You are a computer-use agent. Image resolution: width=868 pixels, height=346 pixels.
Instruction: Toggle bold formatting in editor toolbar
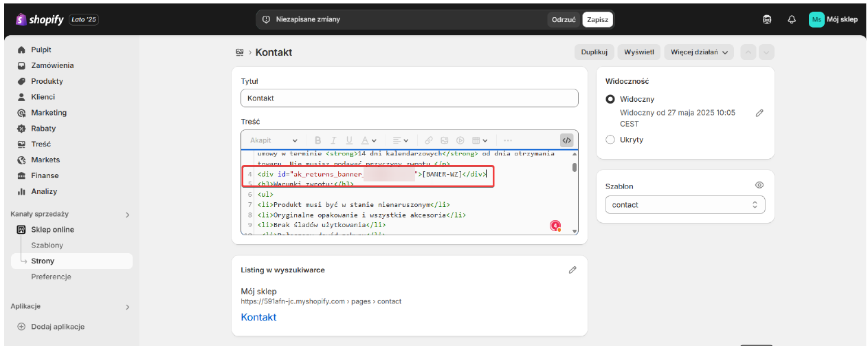pyautogui.click(x=318, y=140)
